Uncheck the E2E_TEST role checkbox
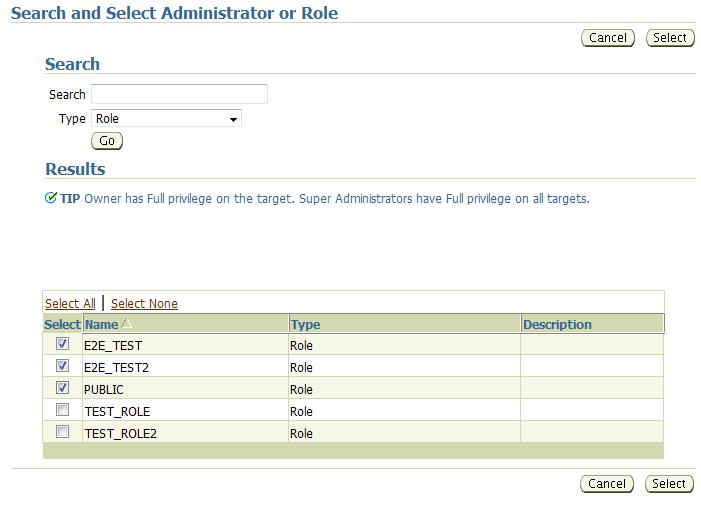The height and width of the screenshot is (524, 701). [63, 343]
